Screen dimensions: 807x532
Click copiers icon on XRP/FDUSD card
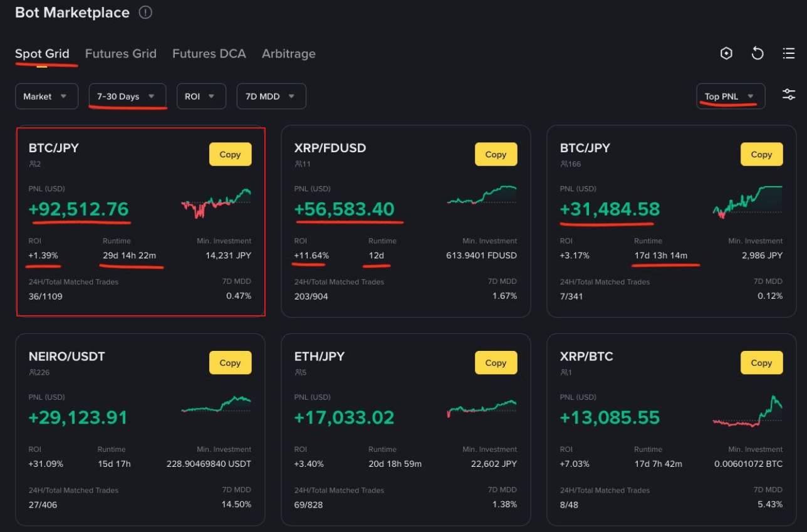[x=297, y=164]
